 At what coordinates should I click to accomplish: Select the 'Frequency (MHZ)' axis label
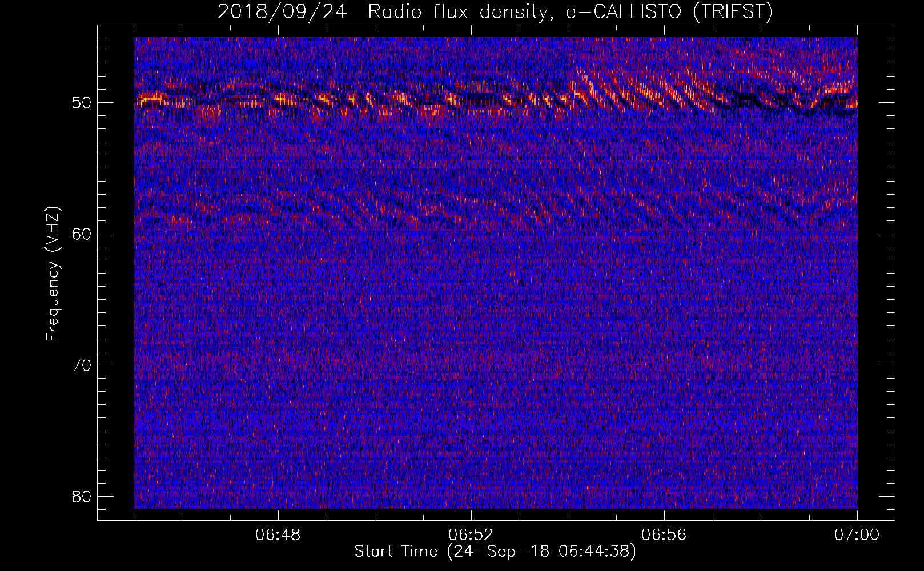click(53, 274)
